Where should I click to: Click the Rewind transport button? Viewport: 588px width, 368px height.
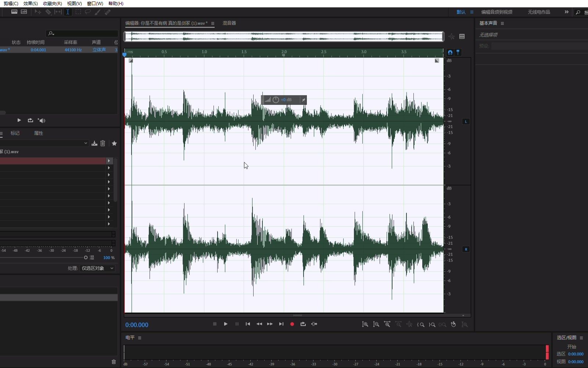pos(259,324)
